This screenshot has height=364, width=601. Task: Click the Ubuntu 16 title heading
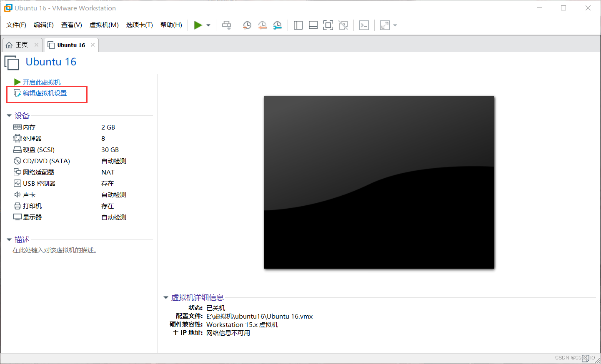tap(51, 62)
